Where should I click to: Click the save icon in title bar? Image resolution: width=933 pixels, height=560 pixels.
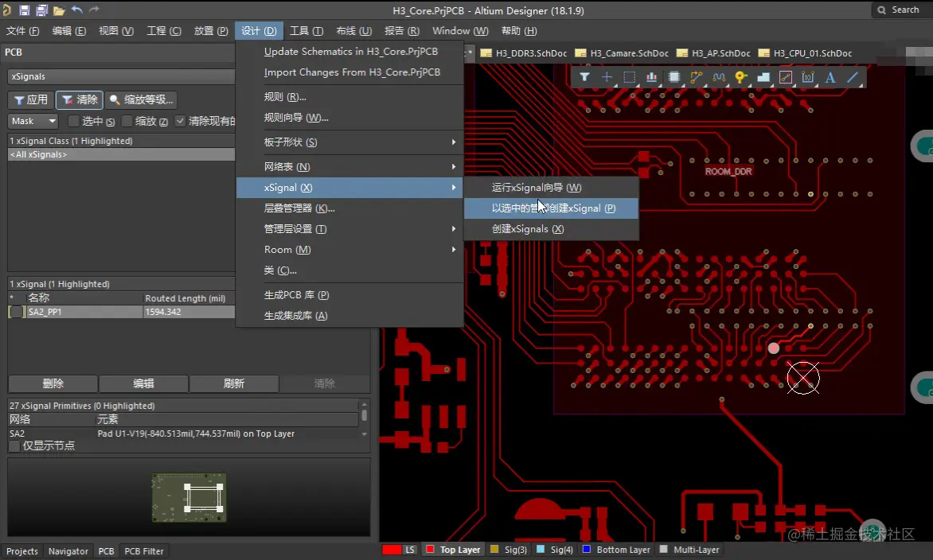[x=25, y=10]
